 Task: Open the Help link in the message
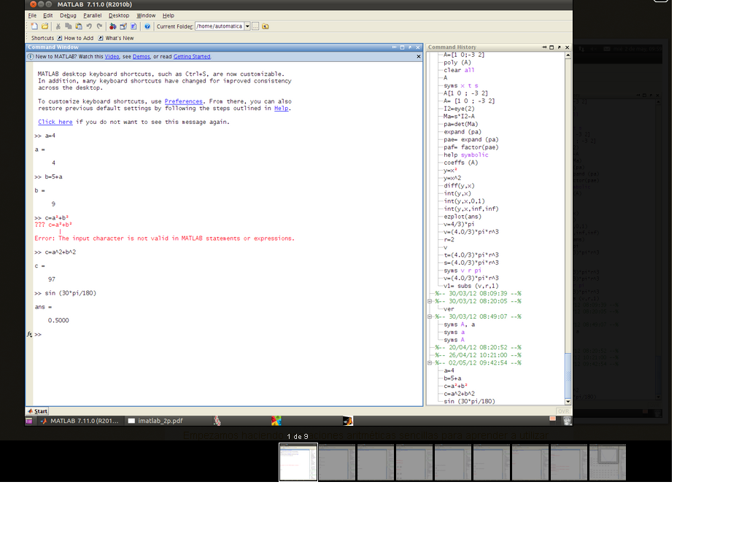[281, 108]
